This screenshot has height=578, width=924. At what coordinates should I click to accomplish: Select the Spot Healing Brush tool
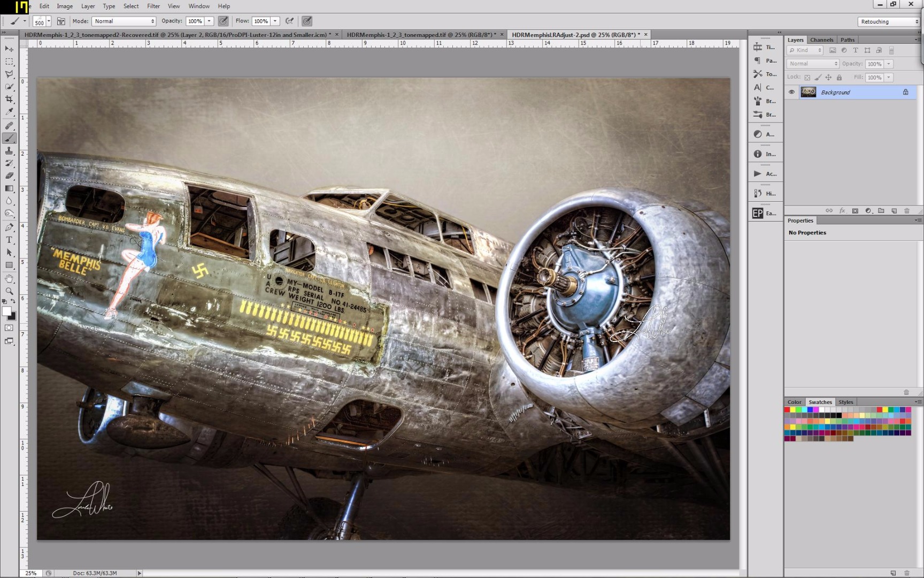click(x=9, y=126)
